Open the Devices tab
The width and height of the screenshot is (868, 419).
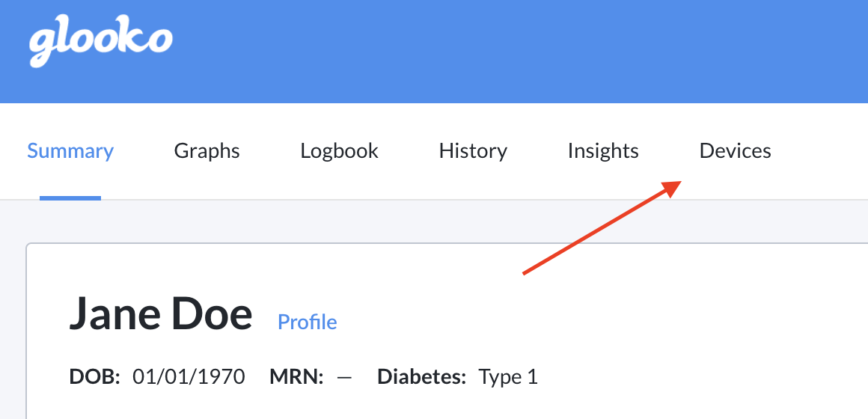coord(735,150)
